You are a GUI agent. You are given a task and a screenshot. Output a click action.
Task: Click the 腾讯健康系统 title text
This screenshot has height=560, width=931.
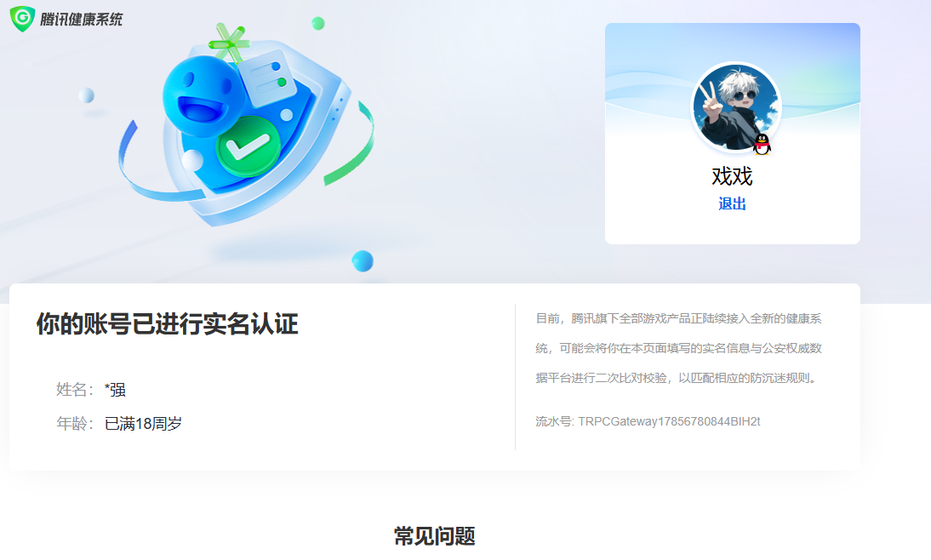pyautogui.click(x=82, y=20)
